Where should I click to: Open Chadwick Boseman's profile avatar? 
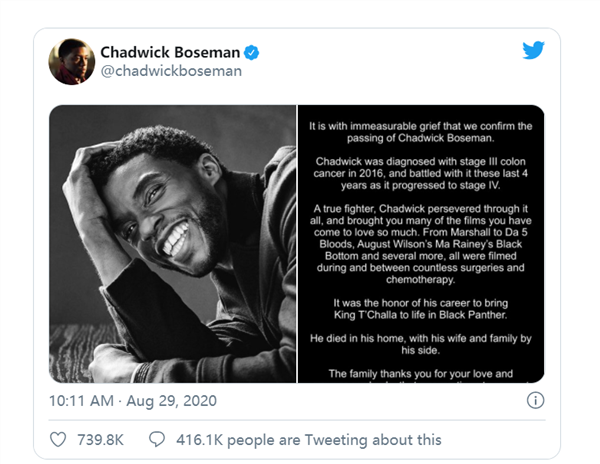click(x=72, y=62)
